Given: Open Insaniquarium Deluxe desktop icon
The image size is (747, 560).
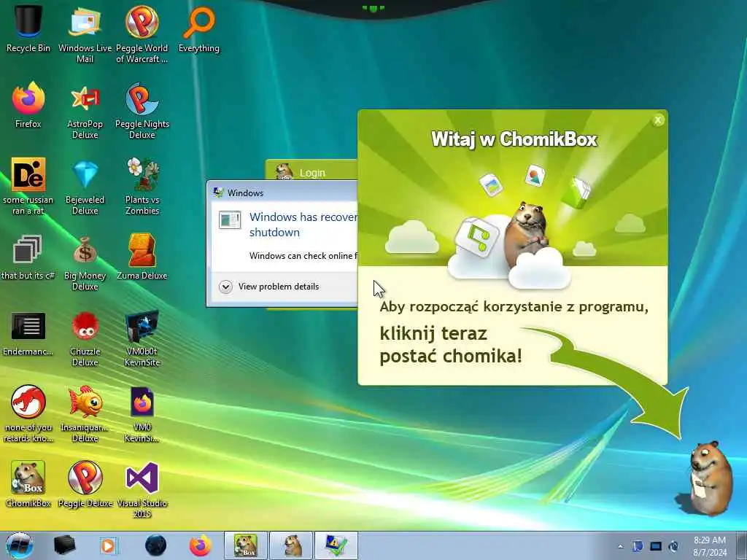Looking at the screenshot, I should click(x=85, y=413).
